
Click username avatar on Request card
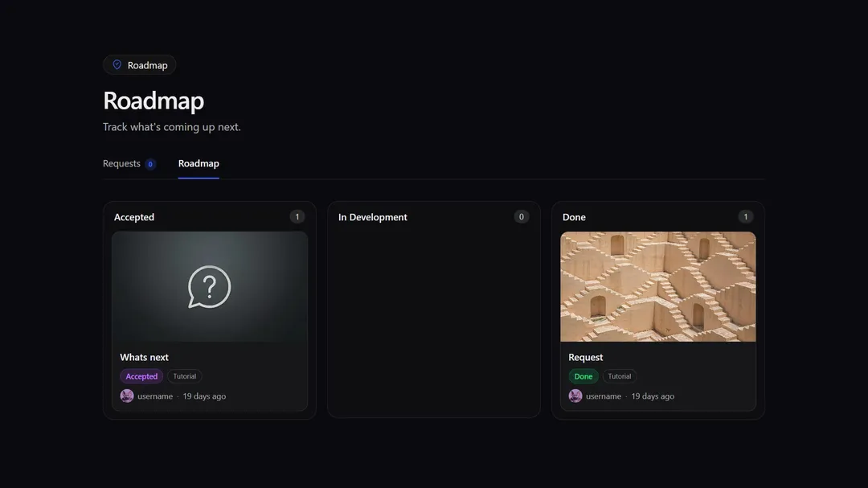pos(575,396)
